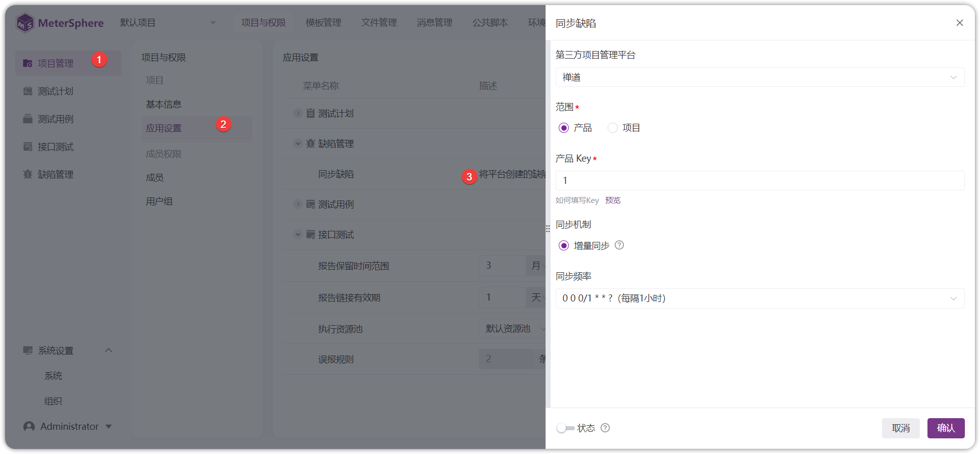This screenshot has width=980, height=454.
Task: Click 缺陷管理 bug icon in 应用设置 table
Action: coord(311,143)
